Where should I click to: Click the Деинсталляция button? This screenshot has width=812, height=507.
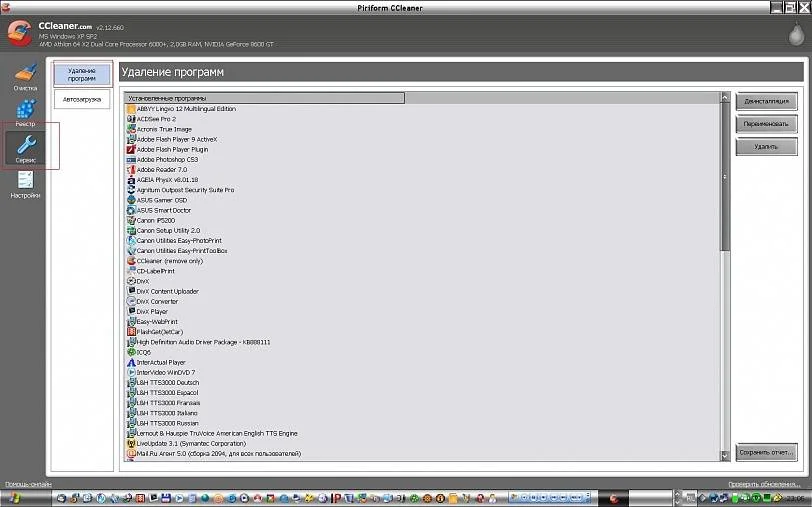click(766, 102)
